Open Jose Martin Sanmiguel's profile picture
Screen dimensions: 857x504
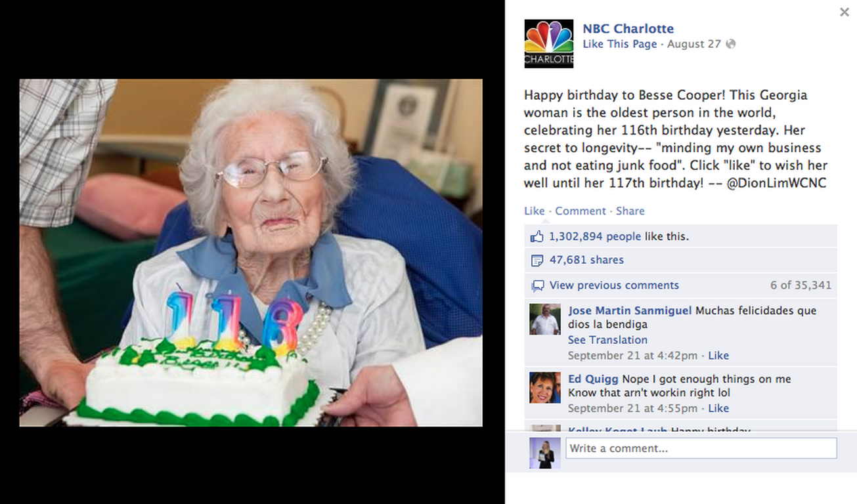(x=545, y=320)
